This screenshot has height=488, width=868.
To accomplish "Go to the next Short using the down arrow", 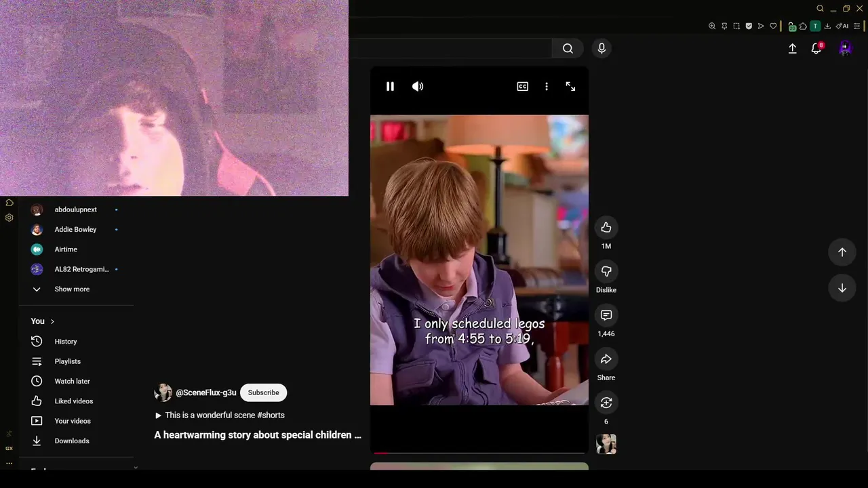I will pos(842,288).
